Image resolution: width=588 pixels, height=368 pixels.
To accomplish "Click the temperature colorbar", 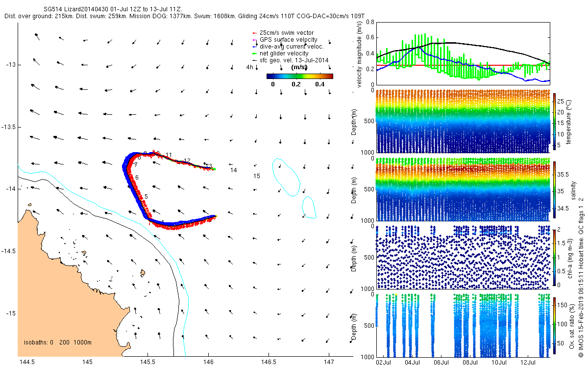I will click(x=554, y=123).
